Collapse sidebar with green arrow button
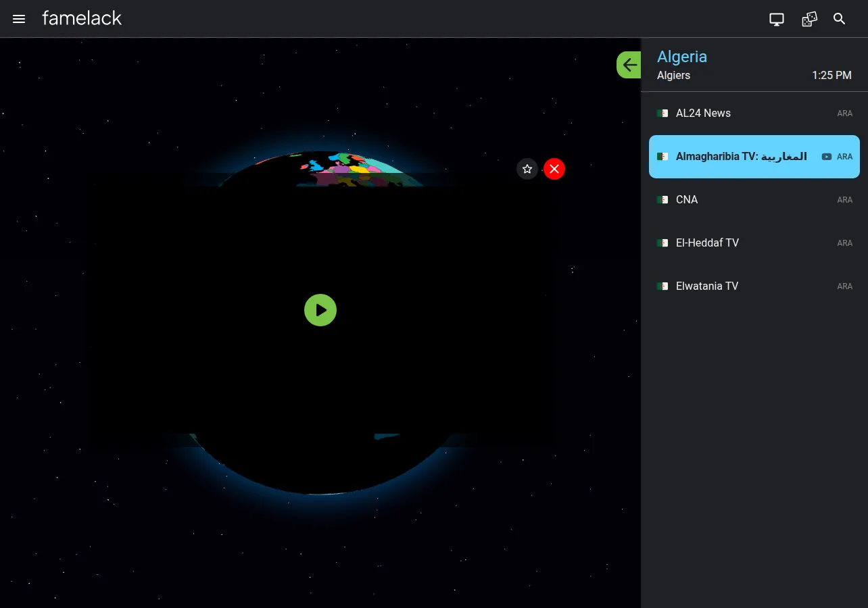This screenshot has height=608, width=868. coord(629,65)
